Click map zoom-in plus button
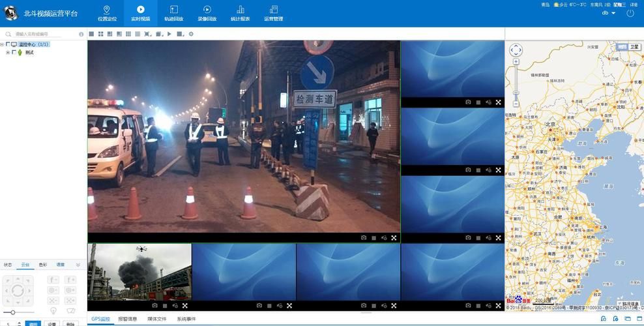644x326 pixels. (x=516, y=62)
